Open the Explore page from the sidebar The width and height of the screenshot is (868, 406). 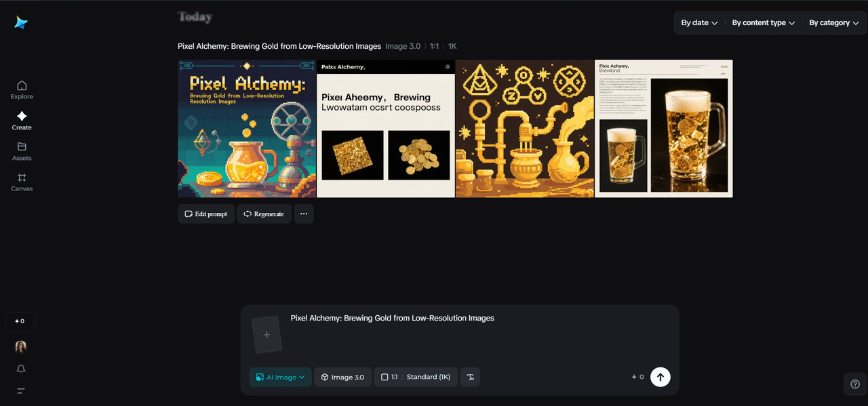click(22, 89)
